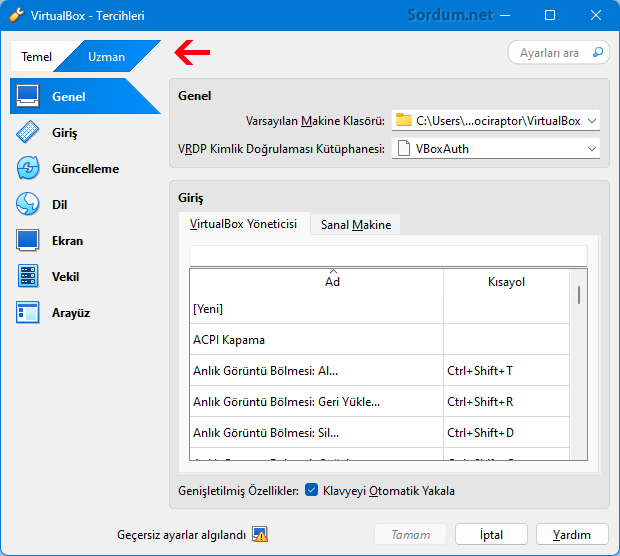Select the Anlık Görüntü Bölmesi: Sil... row

click(x=380, y=432)
